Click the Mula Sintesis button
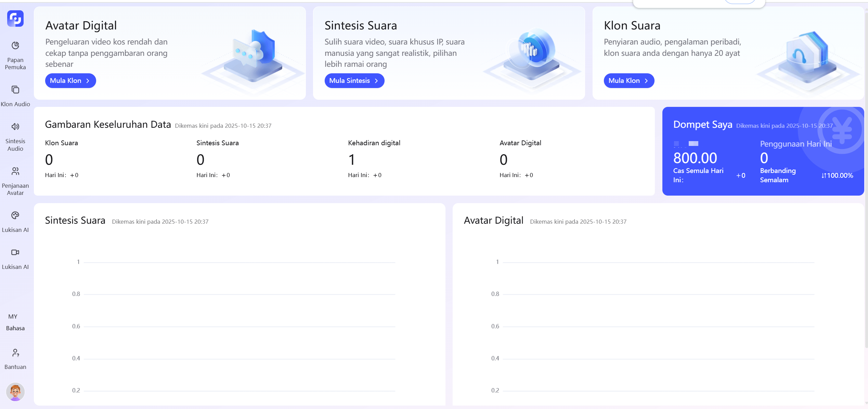The image size is (868, 409). coord(354,80)
